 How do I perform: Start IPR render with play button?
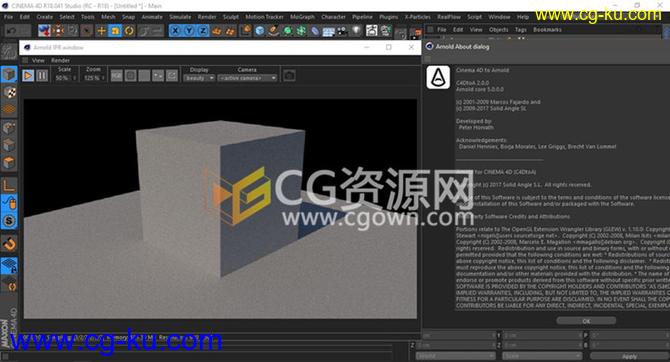[x=28, y=76]
